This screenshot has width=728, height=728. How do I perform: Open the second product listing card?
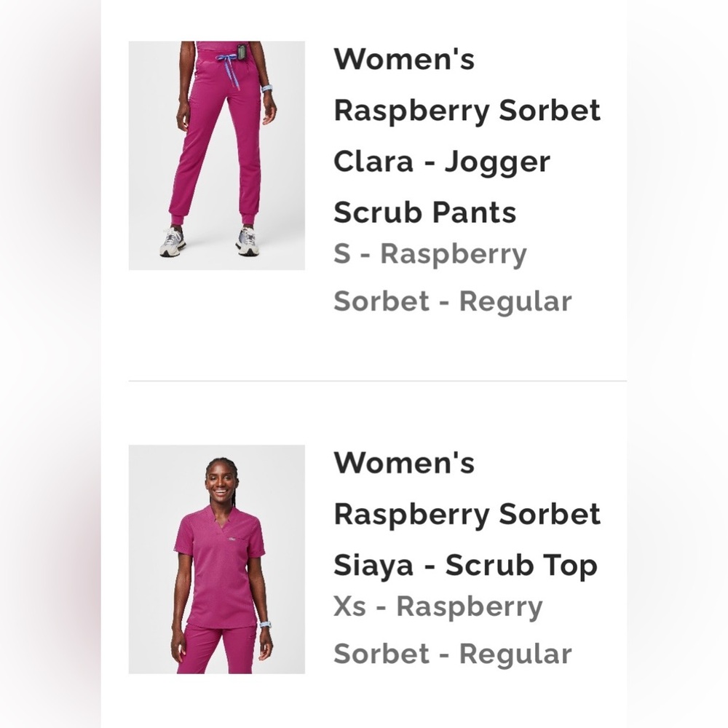tap(364, 557)
